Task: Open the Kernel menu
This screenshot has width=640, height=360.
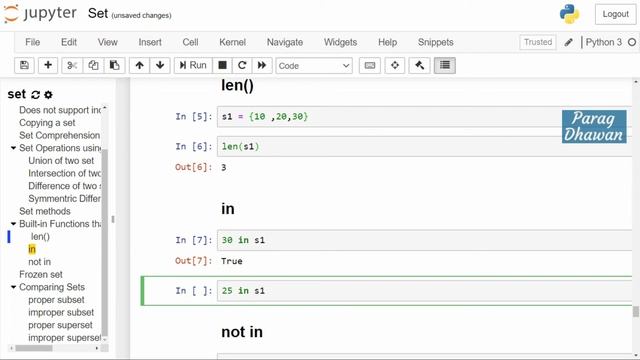Action: click(232, 42)
